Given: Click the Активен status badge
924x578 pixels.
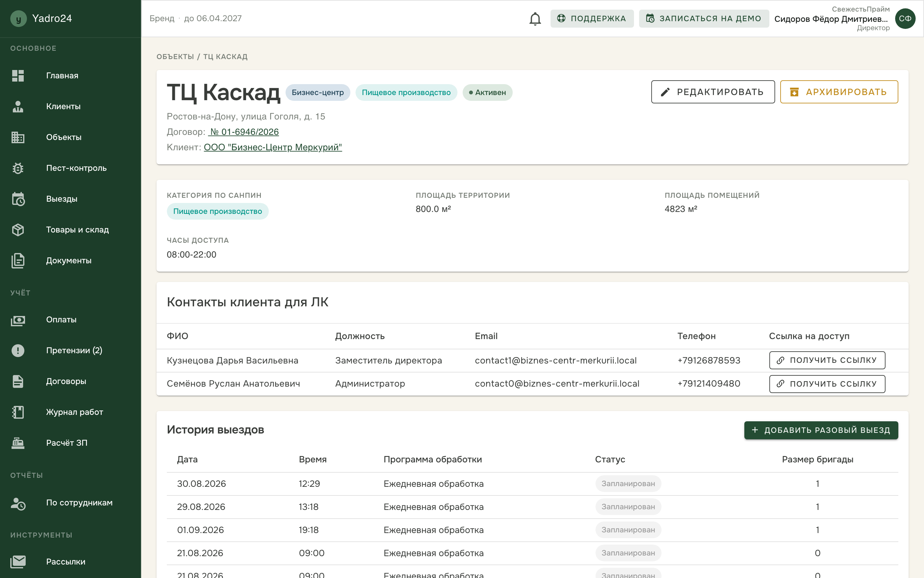Looking at the screenshot, I should [x=487, y=92].
